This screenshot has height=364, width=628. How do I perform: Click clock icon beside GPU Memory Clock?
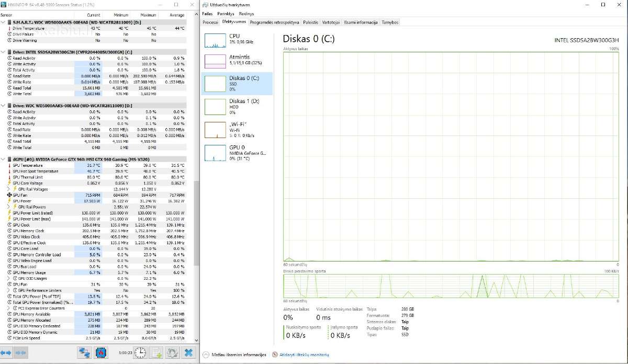click(x=9, y=231)
